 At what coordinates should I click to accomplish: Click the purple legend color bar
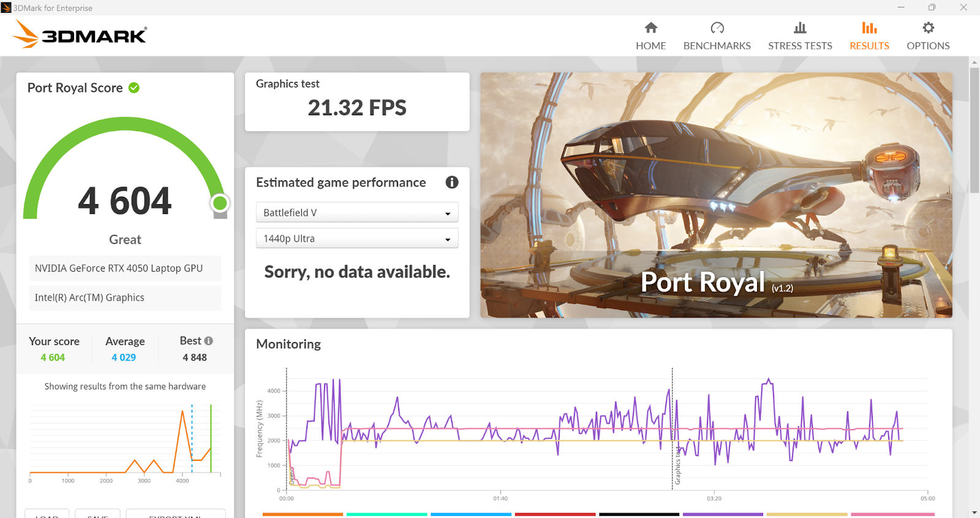click(x=723, y=514)
